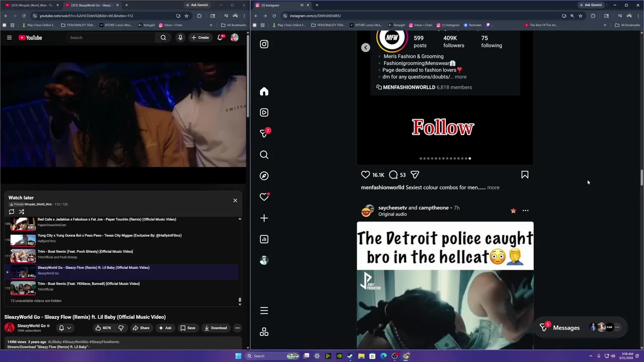Open the YouTube account avatar menu
This screenshot has height=362, width=644.
[x=234, y=38]
